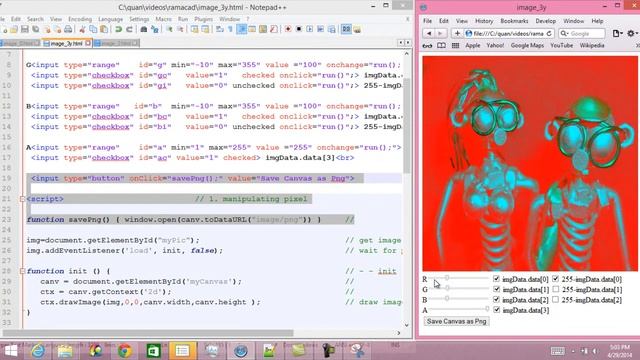The image size is (640, 360).
Task: Click the A alpha range slider
Action: click(459, 309)
